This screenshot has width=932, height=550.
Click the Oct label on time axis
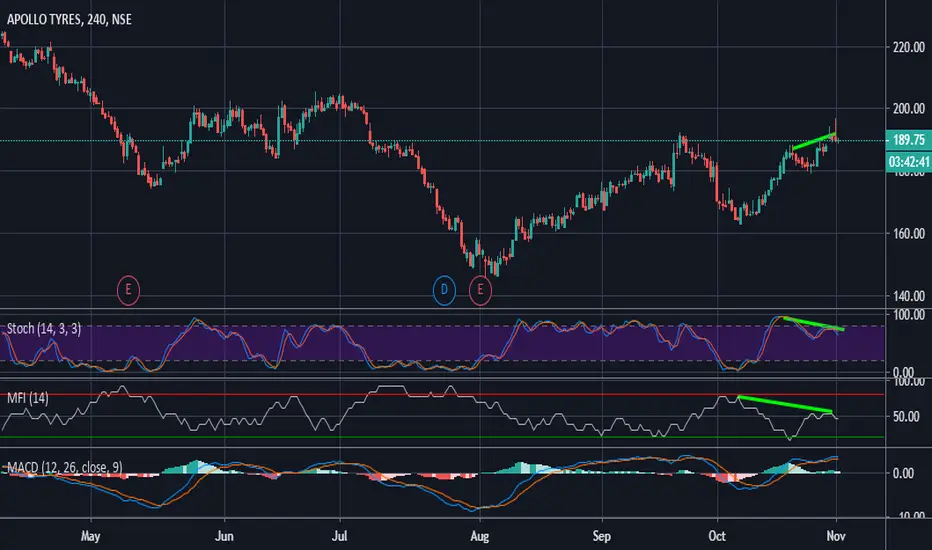coord(717,536)
